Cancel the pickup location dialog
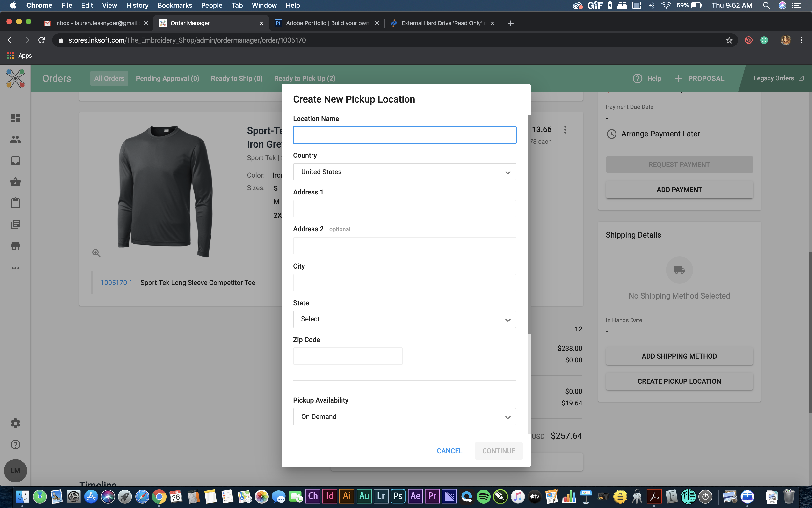 tap(449, 451)
